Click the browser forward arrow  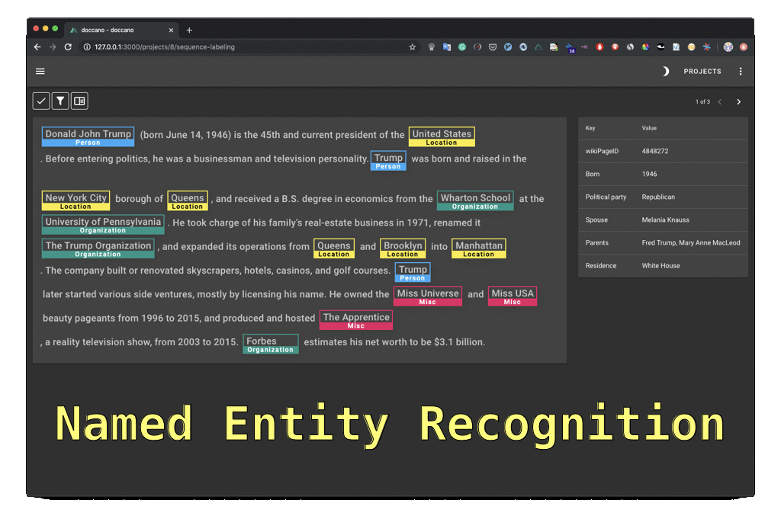[51, 46]
